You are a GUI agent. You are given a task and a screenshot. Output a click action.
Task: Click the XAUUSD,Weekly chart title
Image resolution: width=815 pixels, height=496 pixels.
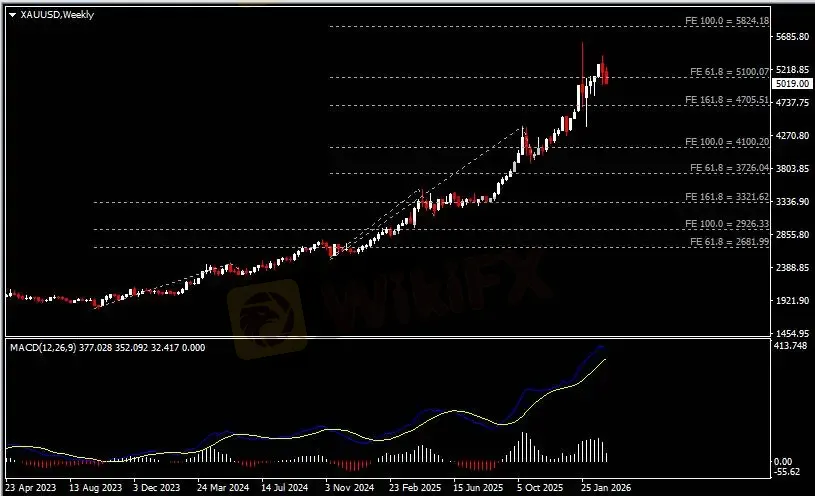point(57,15)
